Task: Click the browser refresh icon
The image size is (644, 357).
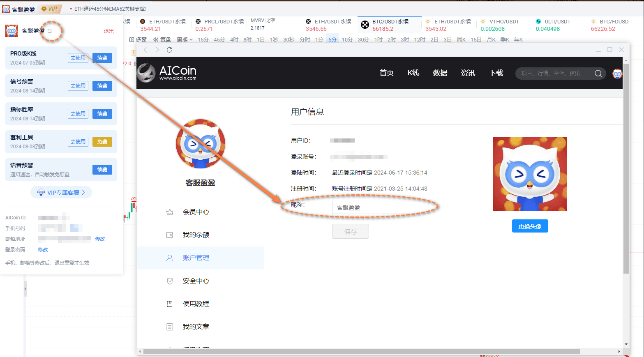Action: [x=169, y=50]
